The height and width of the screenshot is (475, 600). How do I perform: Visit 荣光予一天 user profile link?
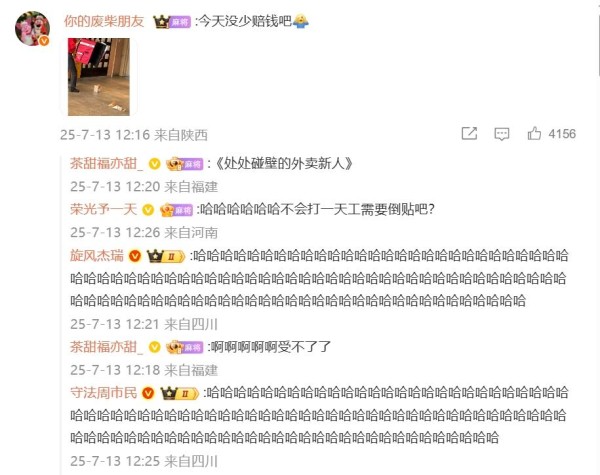pos(103,209)
